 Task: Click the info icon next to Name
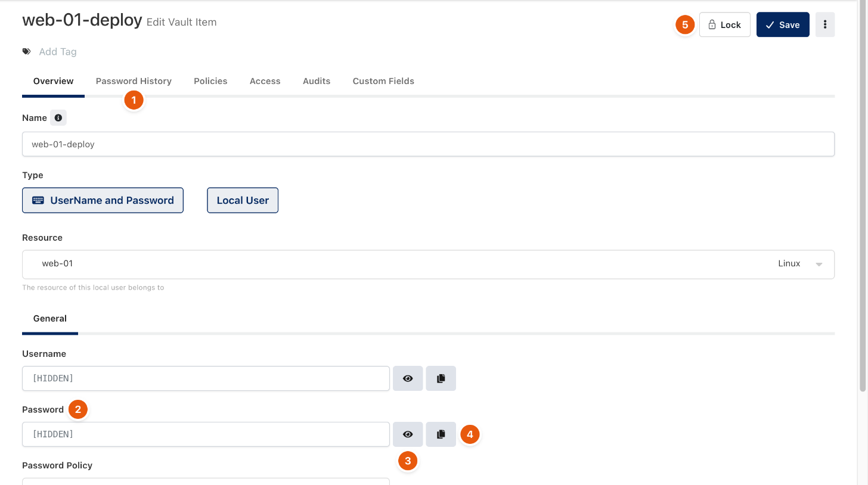point(58,118)
